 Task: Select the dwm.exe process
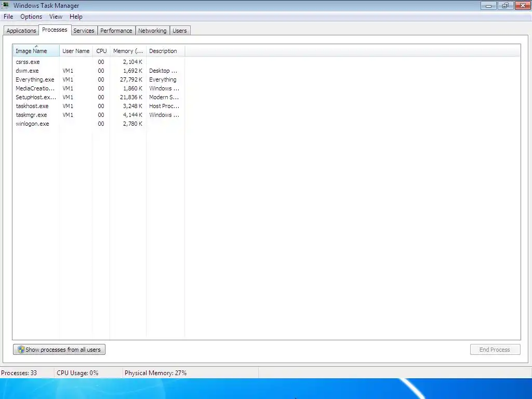(98, 71)
